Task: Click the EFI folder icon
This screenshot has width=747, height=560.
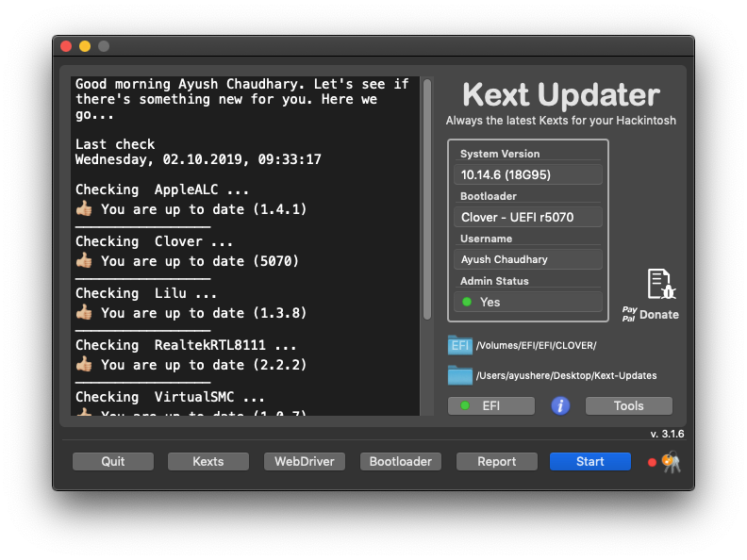Action: (459, 345)
